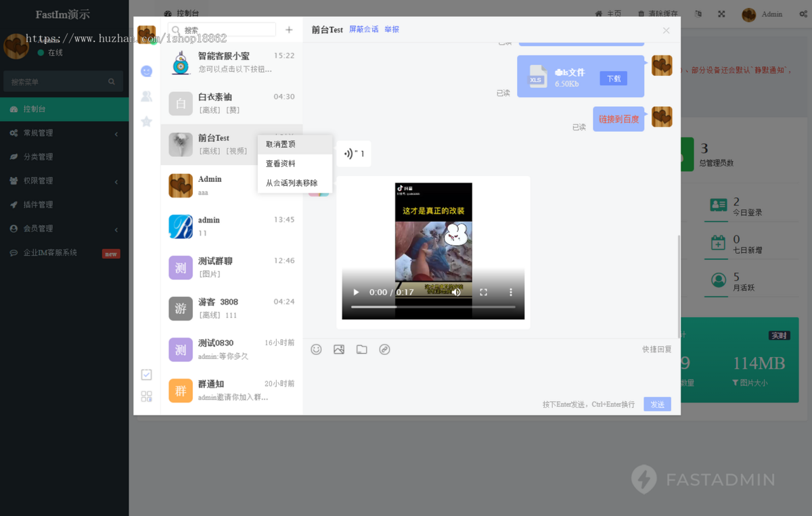Open the file folder upload icon
Screen dimensions: 812x516
[x=361, y=349]
